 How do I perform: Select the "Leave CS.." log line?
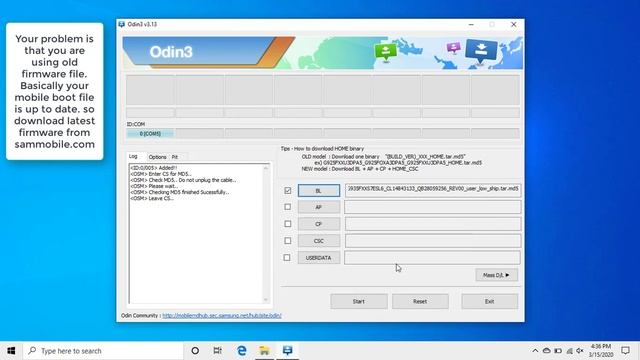click(x=152, y=198)
